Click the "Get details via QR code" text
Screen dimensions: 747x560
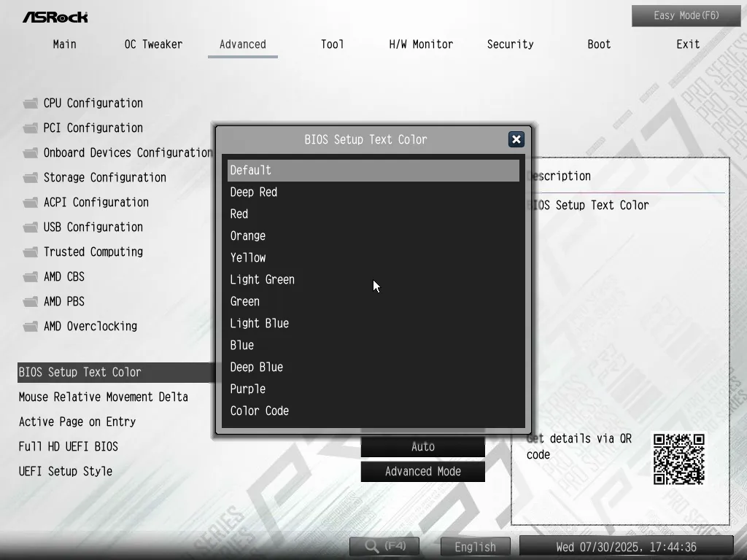[578, 446]
